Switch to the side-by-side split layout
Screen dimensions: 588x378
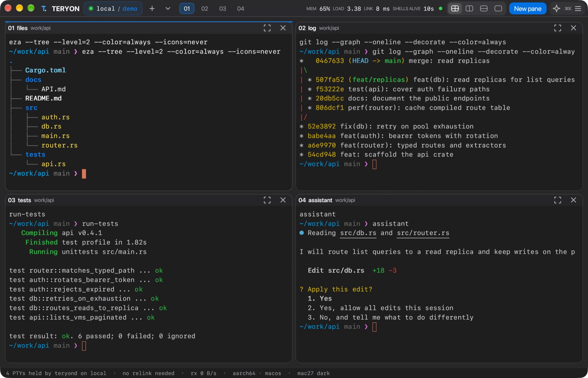[469, 9]
